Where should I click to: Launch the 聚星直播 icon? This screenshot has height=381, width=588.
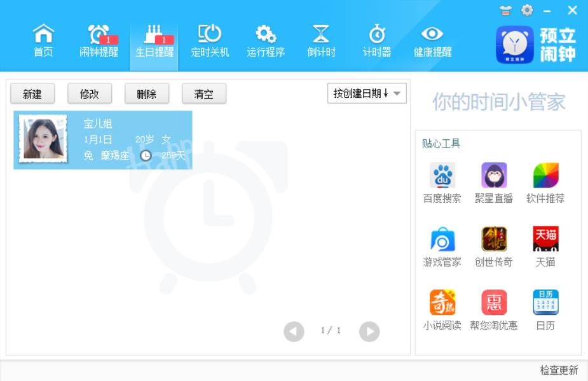(x=493, y=176)
